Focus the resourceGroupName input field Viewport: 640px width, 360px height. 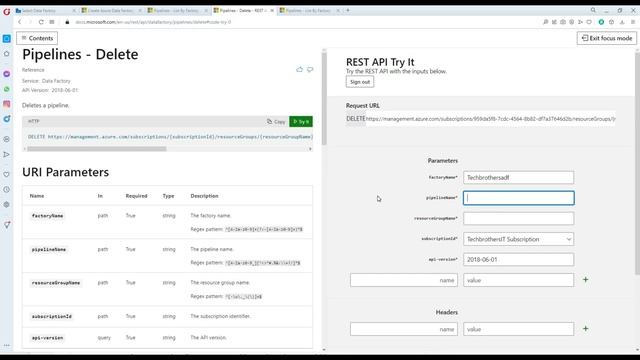click(x=518, y=218)
